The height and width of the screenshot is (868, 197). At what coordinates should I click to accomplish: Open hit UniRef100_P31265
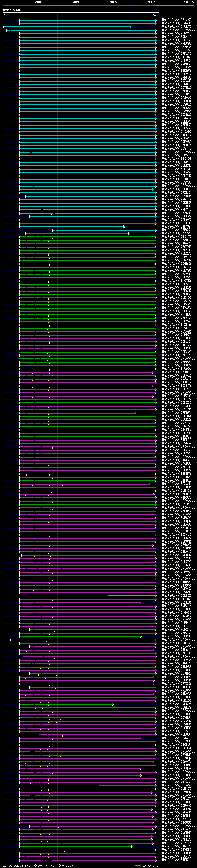coord(177,20)
